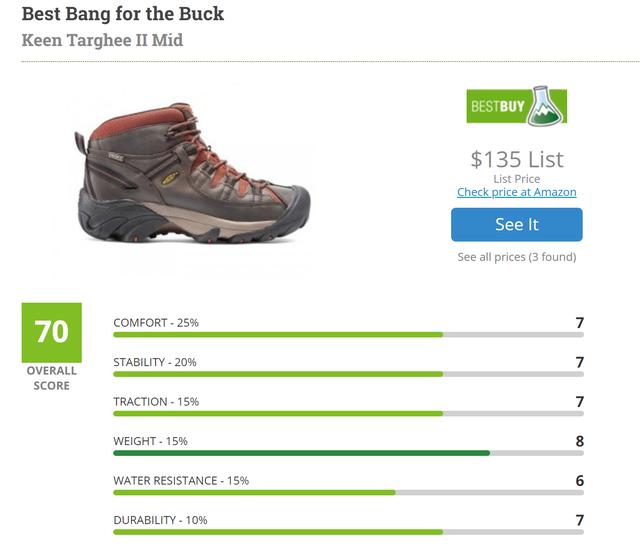Click the Best Bang for the Buck heading
This screenshot has height=556, width=640.
coord(123,14)
